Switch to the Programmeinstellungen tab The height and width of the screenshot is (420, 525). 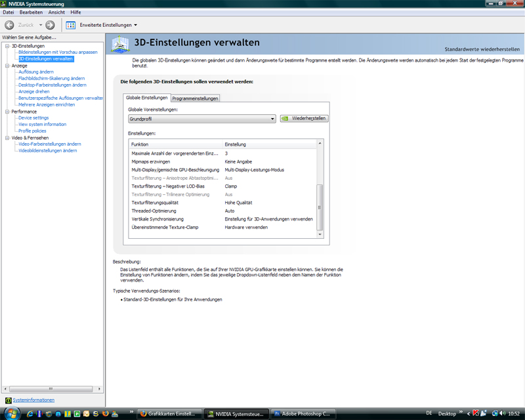(195, 98)
